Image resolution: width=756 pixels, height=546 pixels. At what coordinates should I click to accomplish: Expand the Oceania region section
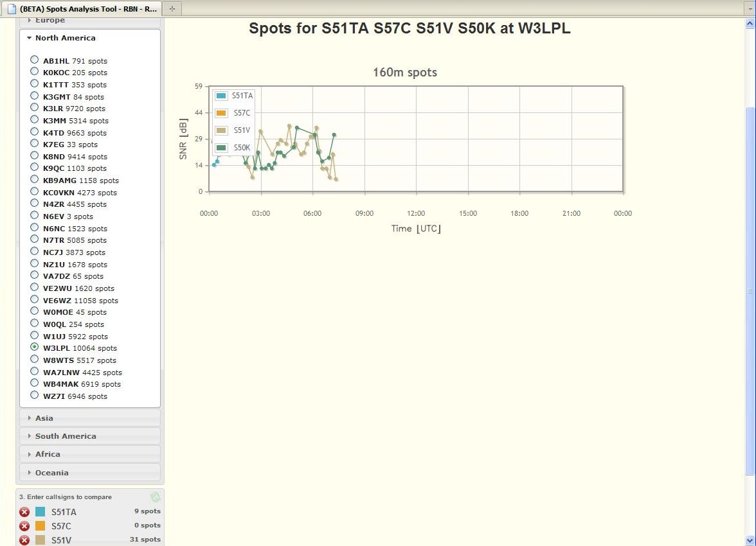(51, 473)
